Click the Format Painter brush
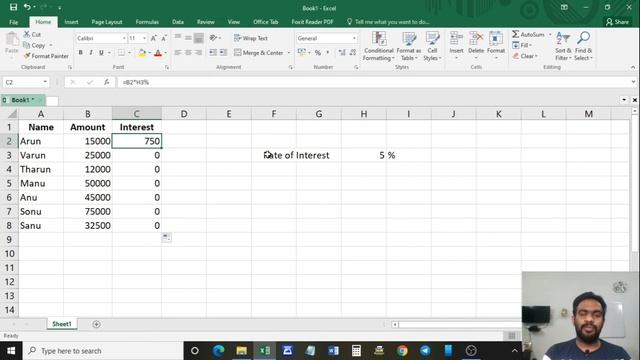This screenshot has width=640, height=360. click(27, 56)
